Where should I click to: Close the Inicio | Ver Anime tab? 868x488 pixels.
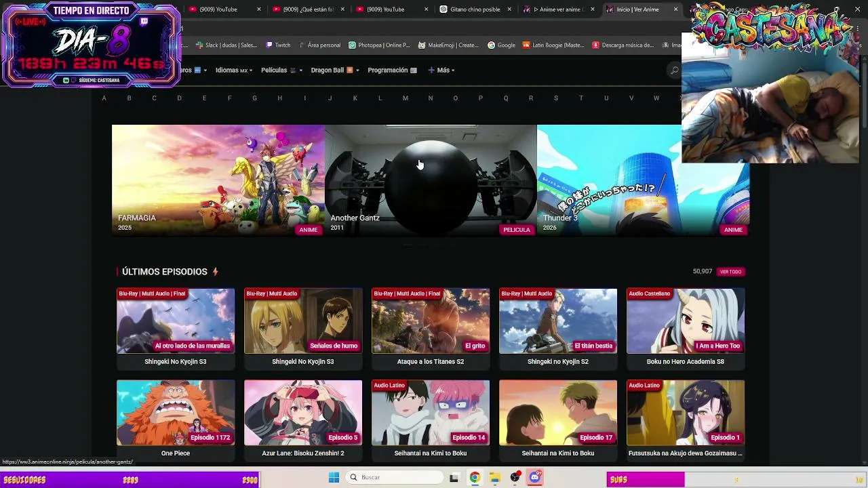675,9
